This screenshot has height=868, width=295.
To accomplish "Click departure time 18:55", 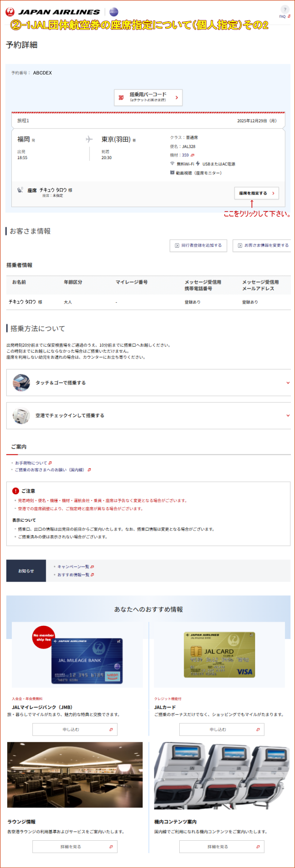I will point(22,158).
